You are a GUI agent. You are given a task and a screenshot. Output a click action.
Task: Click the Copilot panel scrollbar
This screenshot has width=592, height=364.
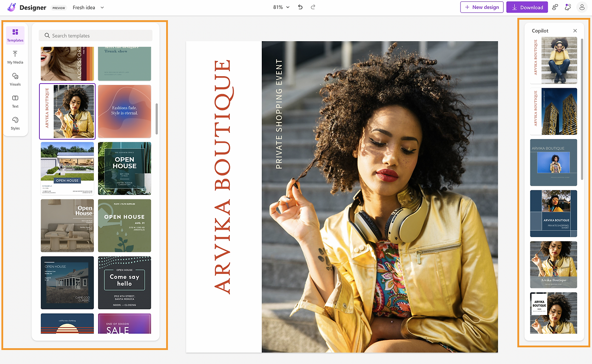point(582,109)
